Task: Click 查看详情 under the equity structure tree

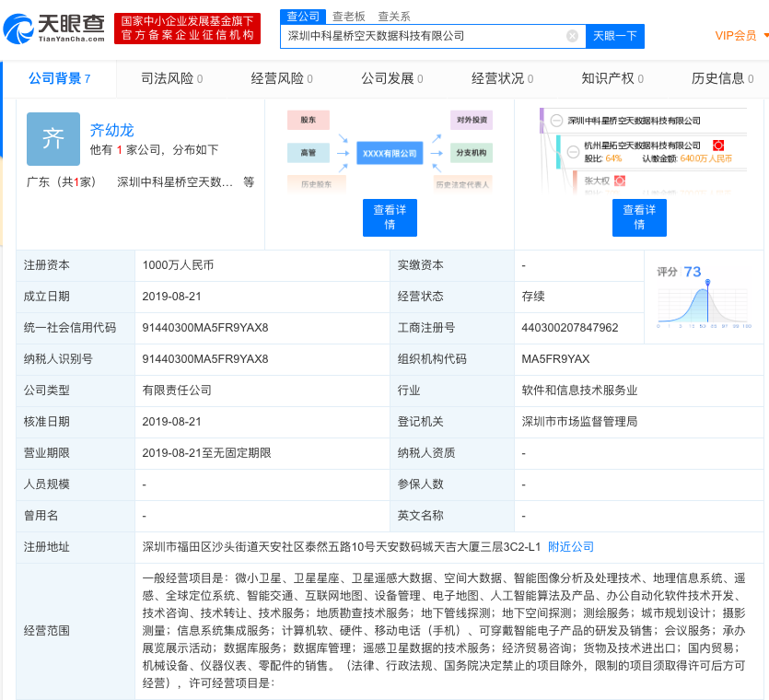Action: coord(639,217)
